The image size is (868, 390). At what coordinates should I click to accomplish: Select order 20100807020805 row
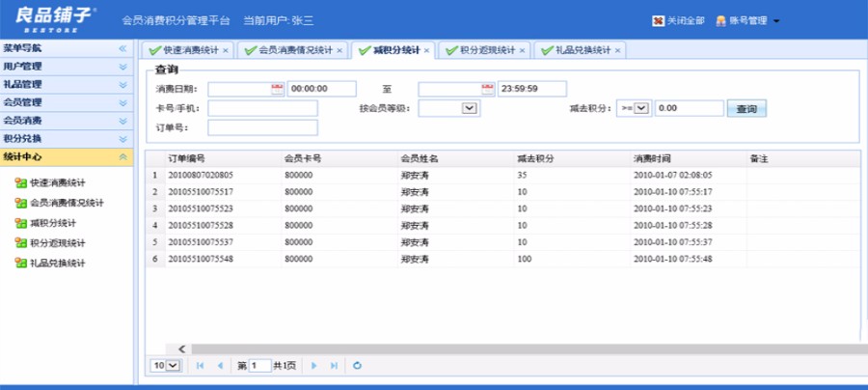(x=502, y=176)
